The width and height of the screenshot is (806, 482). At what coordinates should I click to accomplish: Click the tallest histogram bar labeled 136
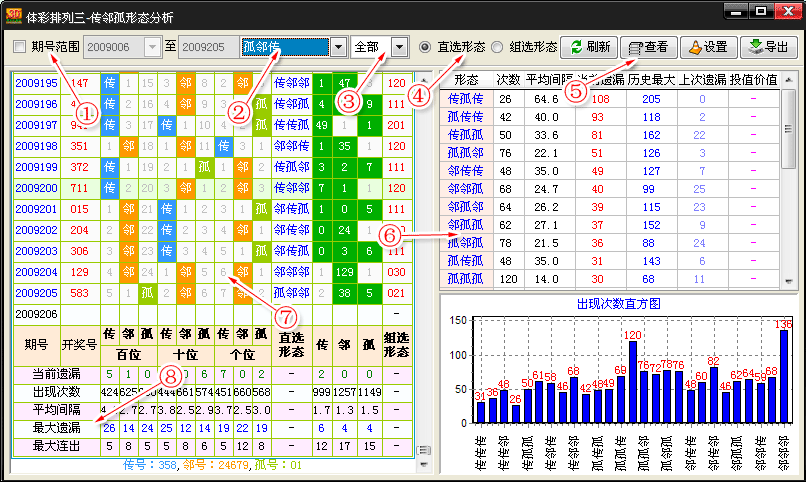784,376
